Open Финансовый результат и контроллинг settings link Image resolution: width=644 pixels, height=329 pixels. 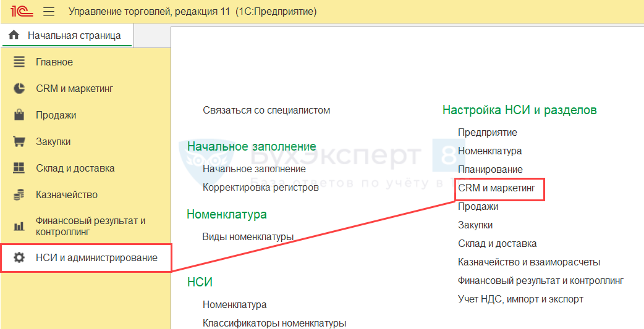541,281
